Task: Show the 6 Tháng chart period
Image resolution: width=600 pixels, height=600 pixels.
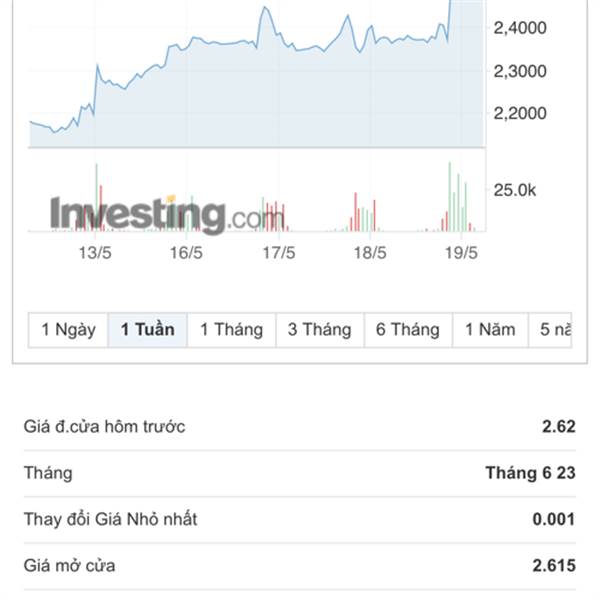Action: point(407,329)
